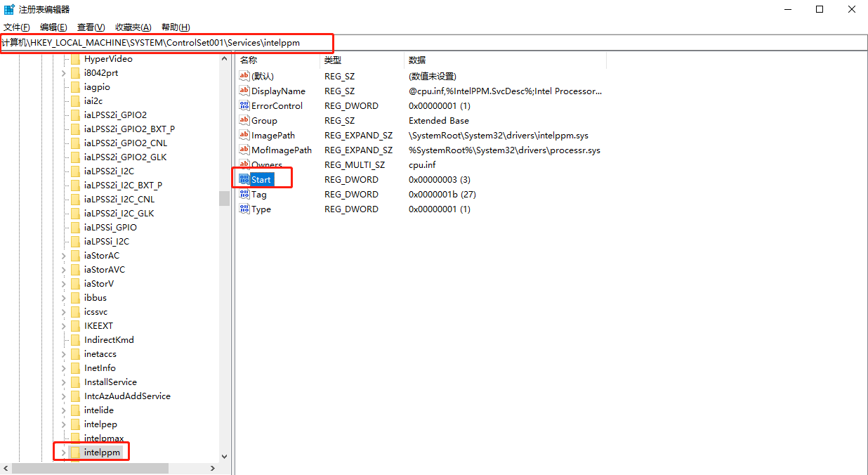The image size is (868, 475).
Task: Open the 文件(F) menu
Action: (17, 27)
